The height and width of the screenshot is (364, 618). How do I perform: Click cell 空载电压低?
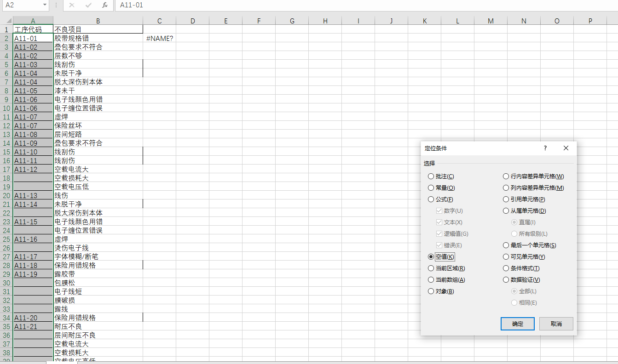[98, 187]
